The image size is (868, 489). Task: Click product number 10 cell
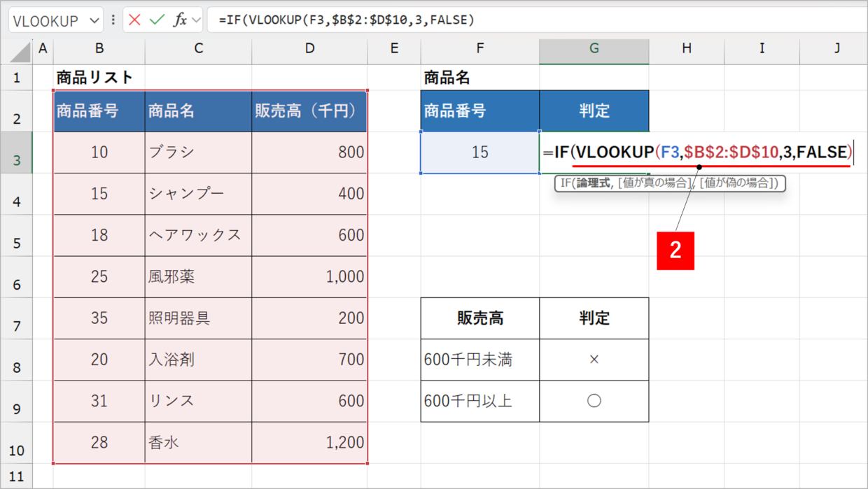click(99, 153)
